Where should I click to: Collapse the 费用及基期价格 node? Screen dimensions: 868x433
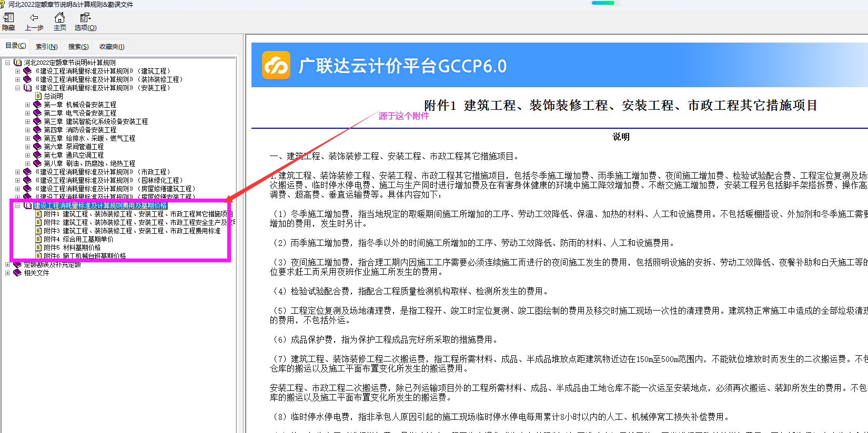(x=17, y=205)
